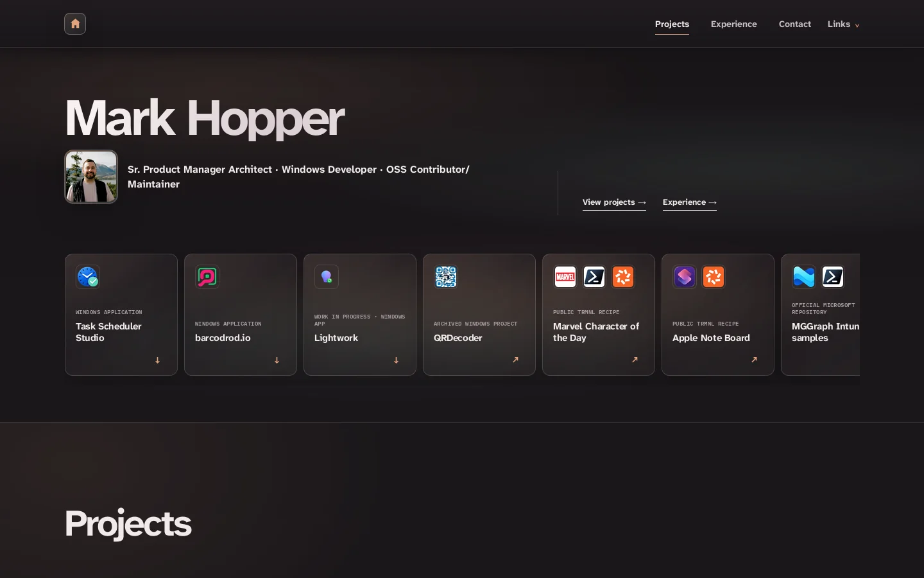Open the Projects nav tab
The image size is (924, 578).
point(672,24)
